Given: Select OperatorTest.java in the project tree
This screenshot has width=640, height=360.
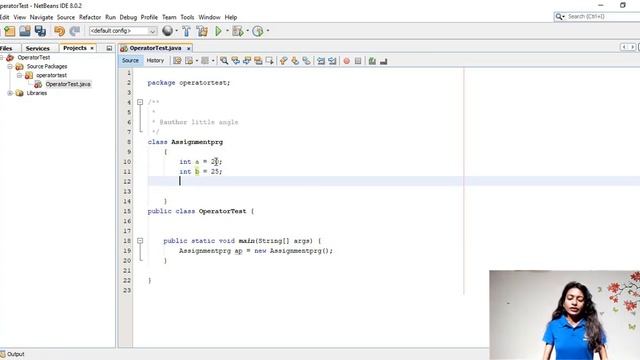Looking at the screenshot, I should pos(68,84).
